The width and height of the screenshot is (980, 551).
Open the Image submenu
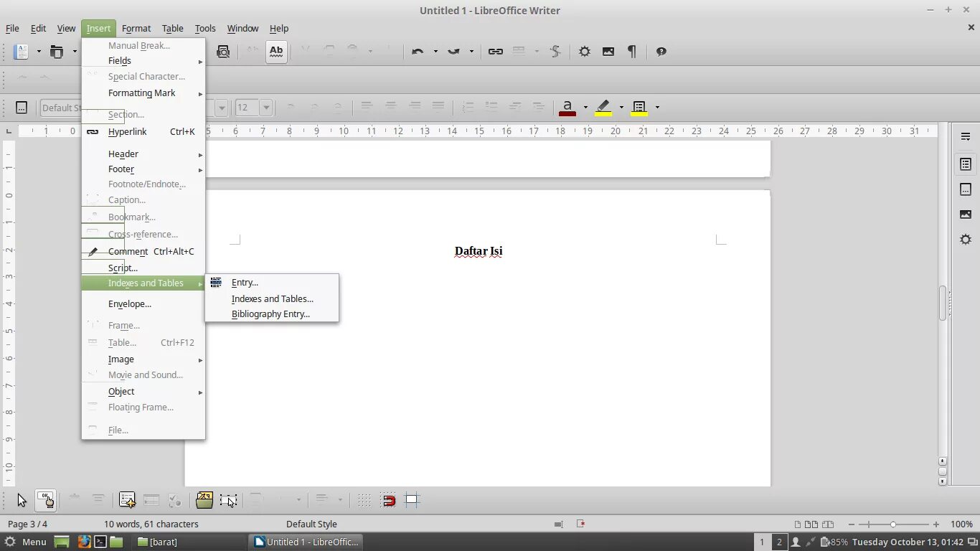click(x=143, y=359)
